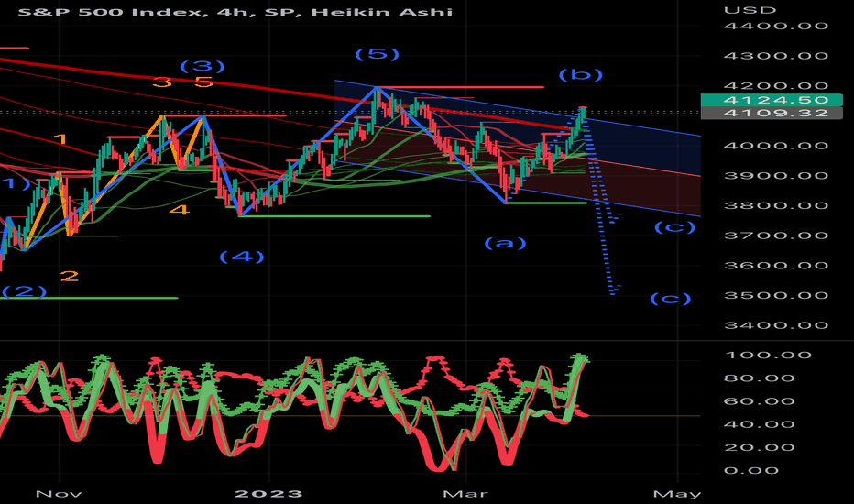Click the 4200.00 price axis label
The height and width of the screenshot is (504, 854).
click(776, 86)
